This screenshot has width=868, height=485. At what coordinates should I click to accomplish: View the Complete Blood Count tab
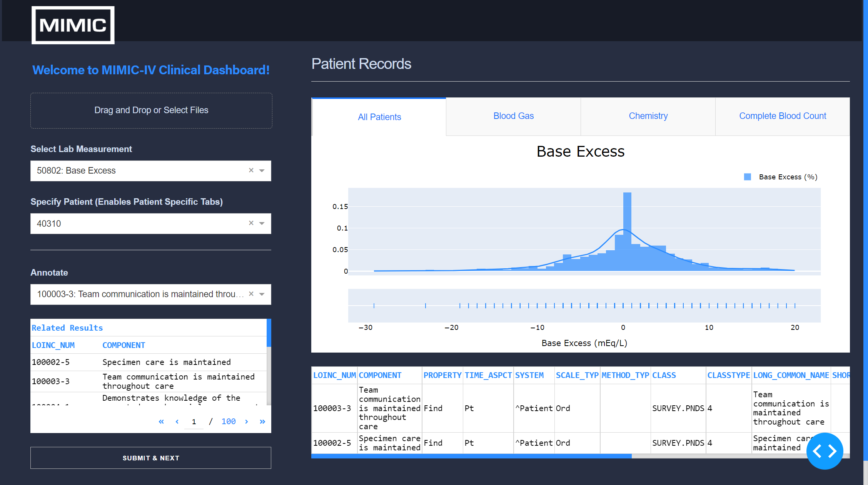[782, 116]
